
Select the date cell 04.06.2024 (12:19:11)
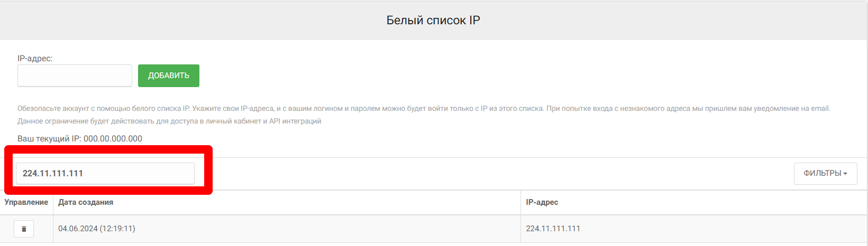click(x=97, y=229)
